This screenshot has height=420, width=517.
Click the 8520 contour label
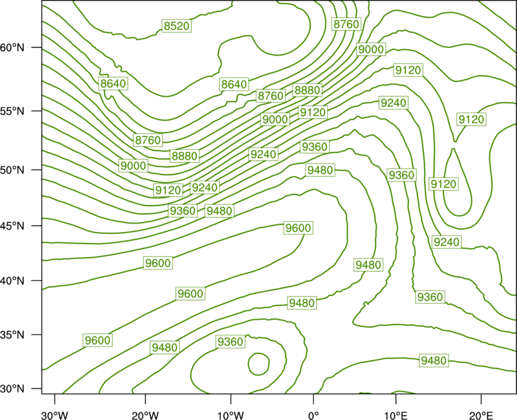[x=176, y=26]
